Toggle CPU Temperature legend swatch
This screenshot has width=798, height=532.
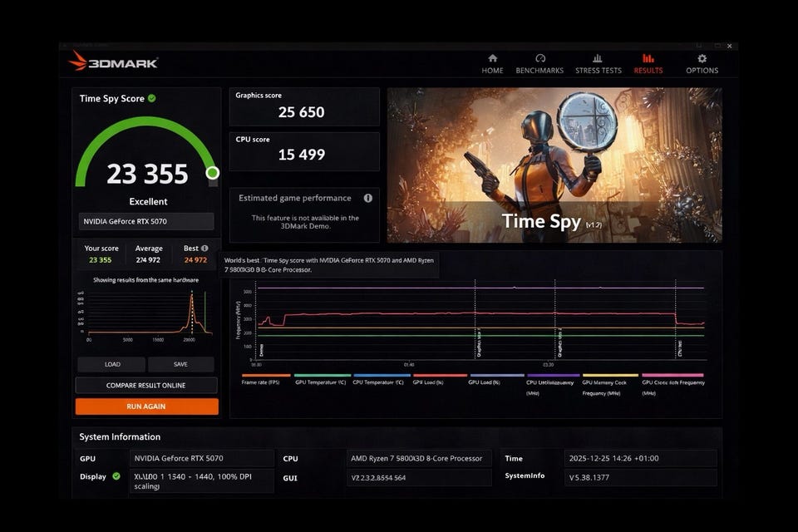(382, 375)
